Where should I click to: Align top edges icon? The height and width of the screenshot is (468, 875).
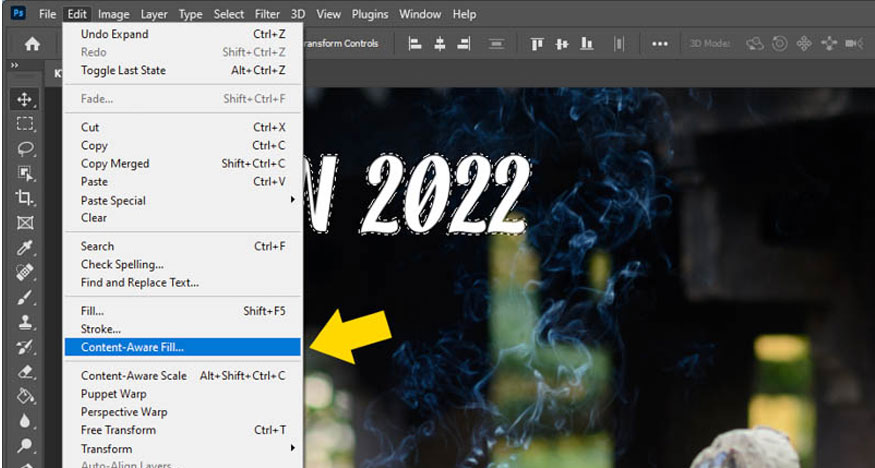(537, 44)
